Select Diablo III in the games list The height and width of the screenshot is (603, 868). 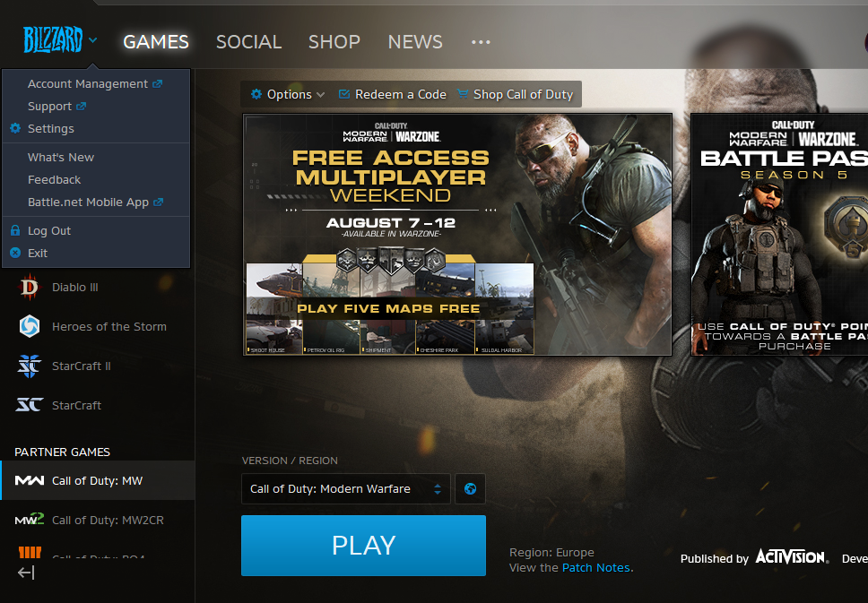click(x=75, y=287)
